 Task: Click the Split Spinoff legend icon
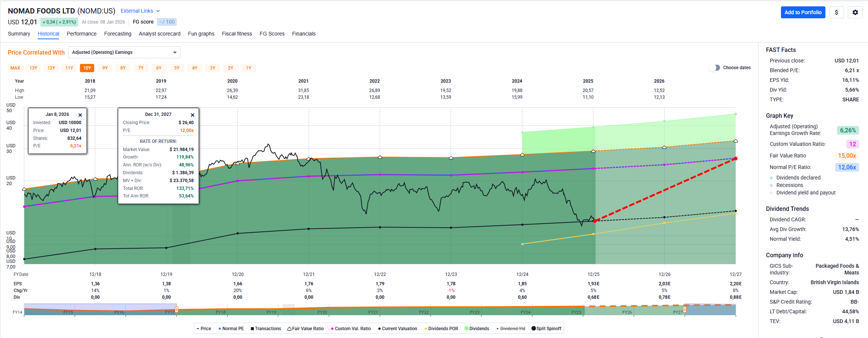pos(534,329)
